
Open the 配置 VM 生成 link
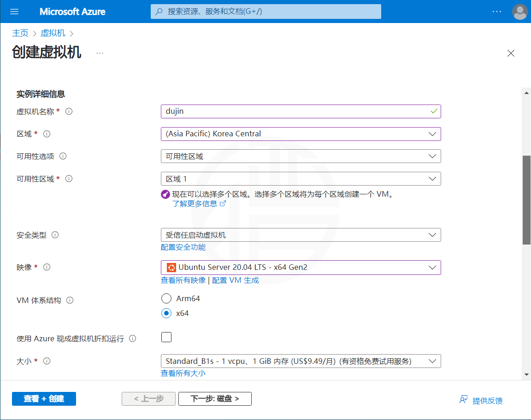pyautogui.click(x=236, y=280)
